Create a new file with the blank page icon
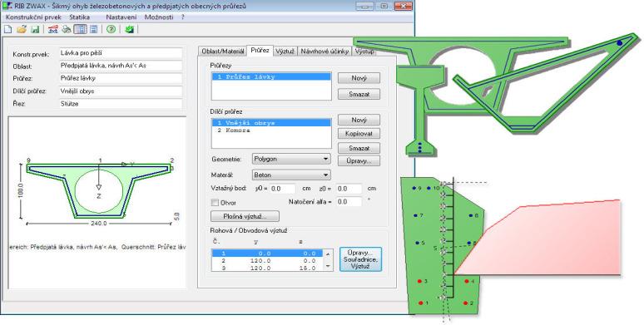This screenshot has height=325, width=644. click(7, 29)
